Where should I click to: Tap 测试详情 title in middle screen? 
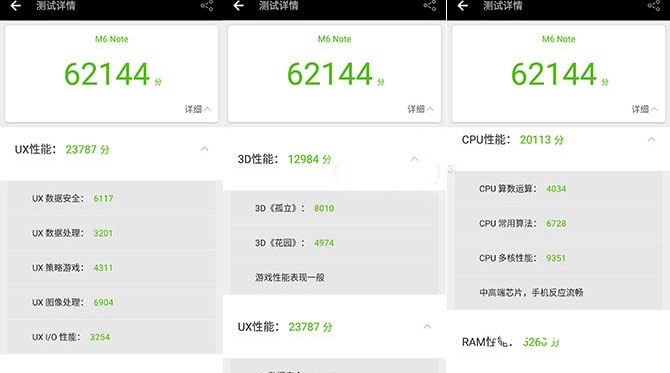point(279,6)
